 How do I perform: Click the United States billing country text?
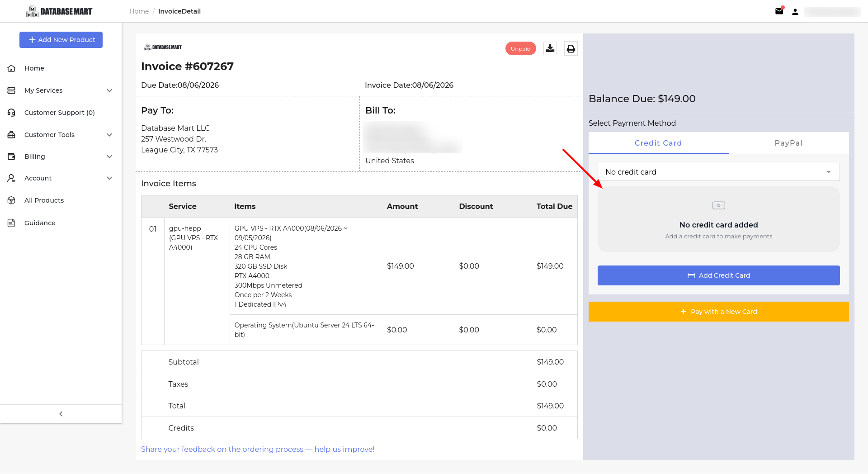click(390, 161)
